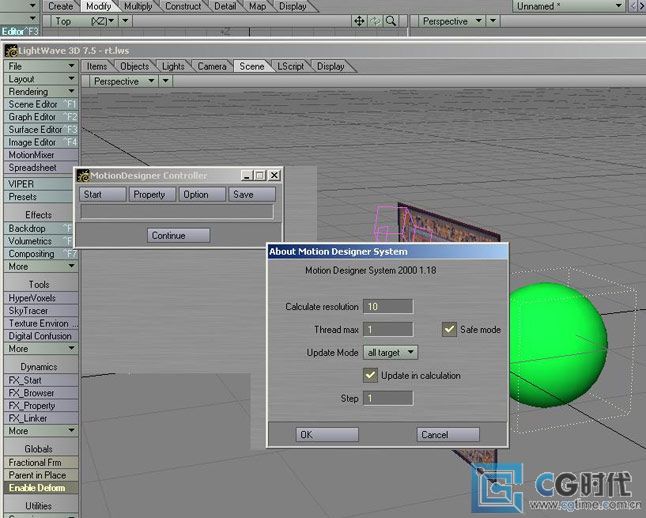Open the Scene Editor
The width and height of the screenshot is (646, 518).
point(41,104)
